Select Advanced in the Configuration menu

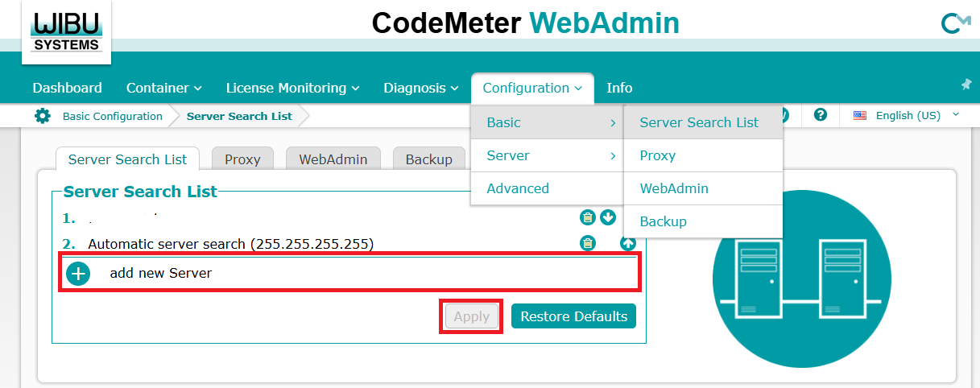click(x=547, y=188)
